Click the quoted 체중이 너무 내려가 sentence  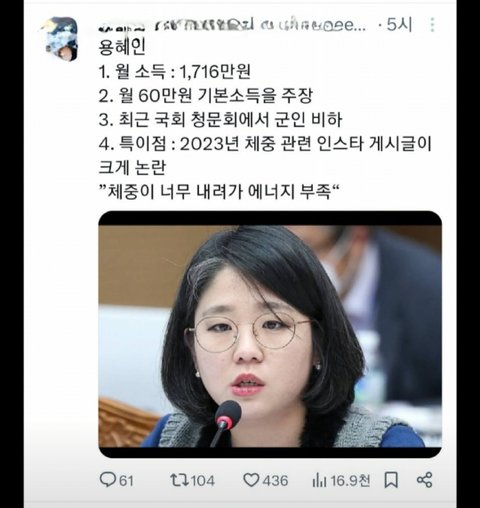click(219, 192)
